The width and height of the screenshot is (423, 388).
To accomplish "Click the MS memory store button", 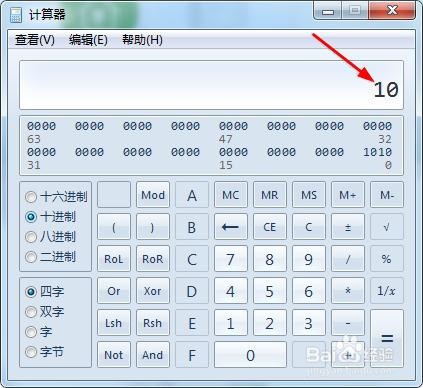I will 309,195.
